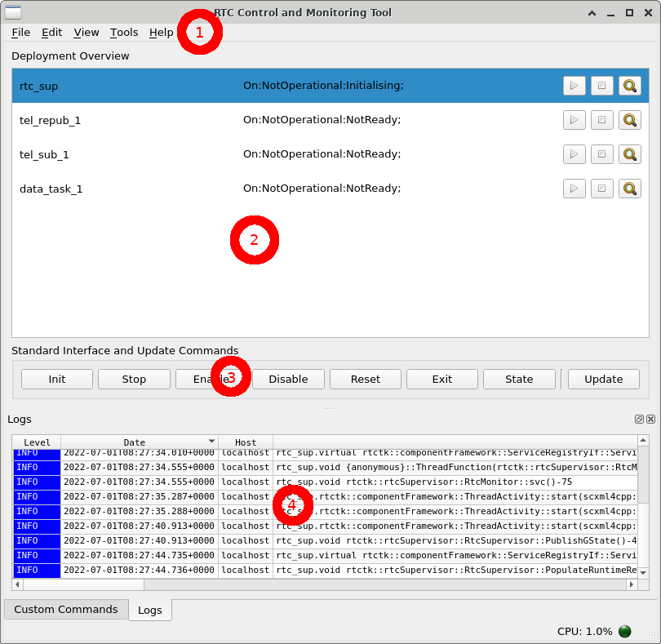661x644 pixels.
Task: Click the play icon for data_task_1
Action: (x=574, y=189)
